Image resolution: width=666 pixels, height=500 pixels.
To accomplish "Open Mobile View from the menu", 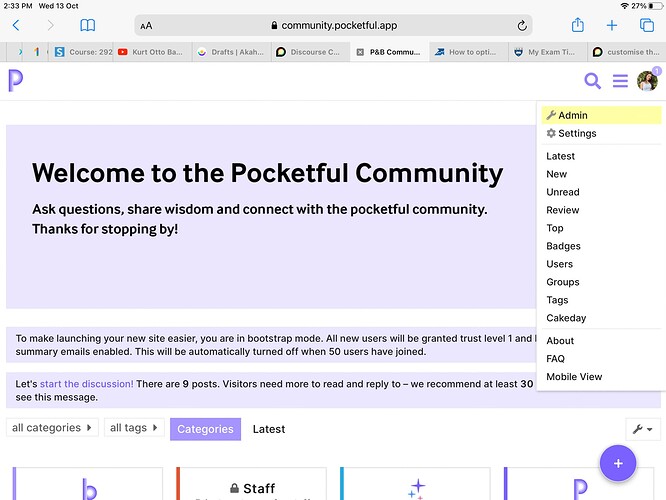I will [574, 376].
